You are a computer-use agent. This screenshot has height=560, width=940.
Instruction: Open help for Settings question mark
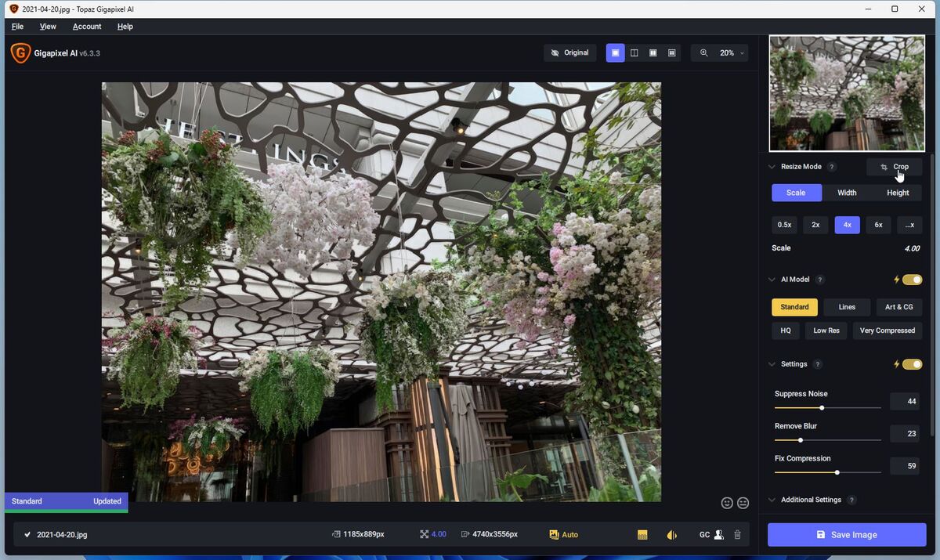point(818,364)
